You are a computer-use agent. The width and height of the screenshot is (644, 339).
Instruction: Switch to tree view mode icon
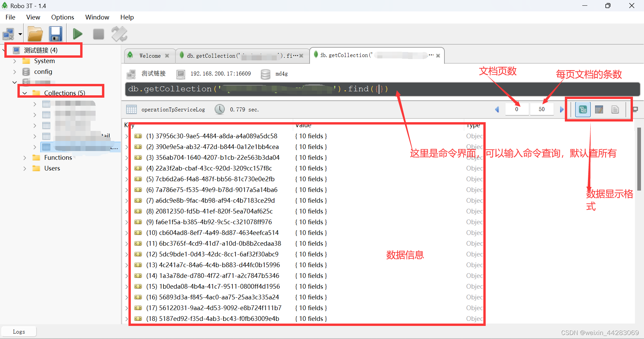[x=583, y=109]
